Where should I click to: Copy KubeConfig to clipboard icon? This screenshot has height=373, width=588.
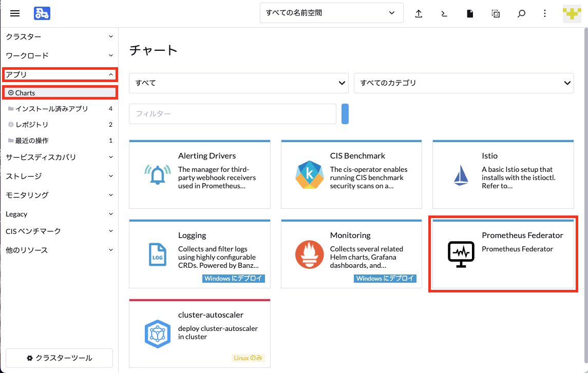pyautogui.click(x=496, y=13)
